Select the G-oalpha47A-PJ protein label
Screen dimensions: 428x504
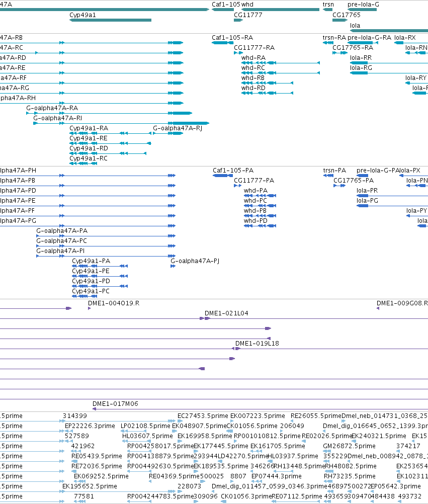point(195,261)
